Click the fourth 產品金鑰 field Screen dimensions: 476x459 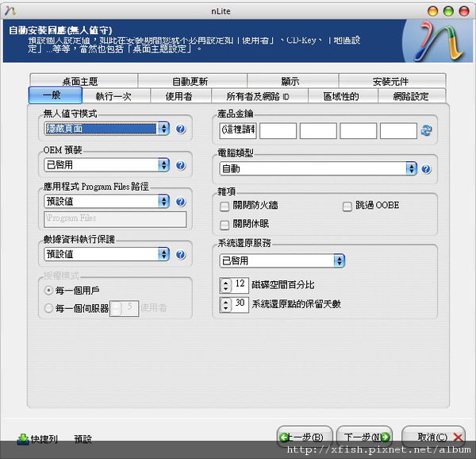(359, 130)
